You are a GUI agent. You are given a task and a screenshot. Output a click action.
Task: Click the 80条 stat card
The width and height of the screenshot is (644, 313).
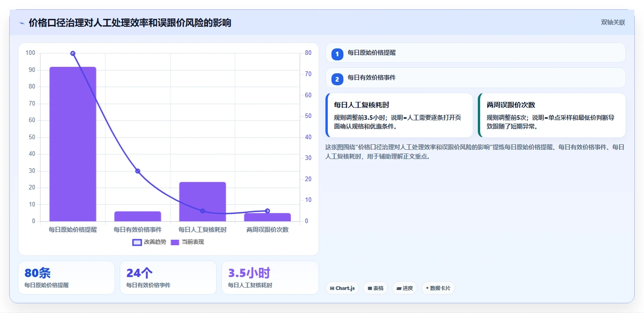66,278
